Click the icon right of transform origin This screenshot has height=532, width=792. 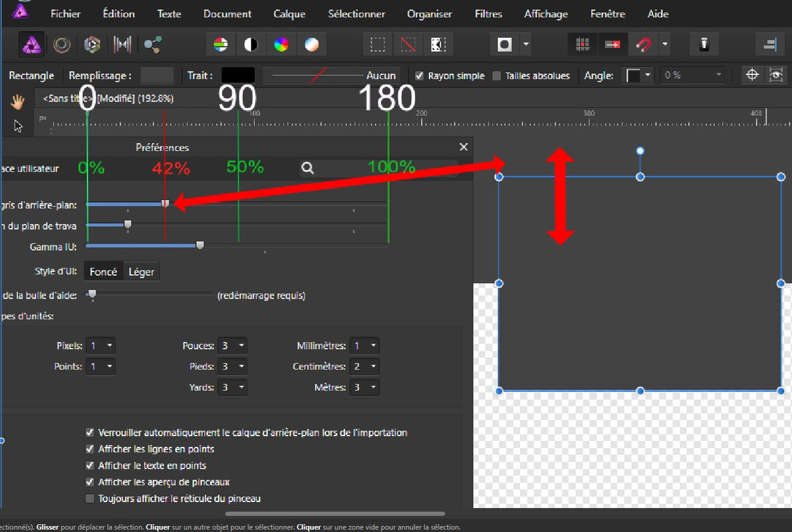pyautogui.click(x=776, y=74)
